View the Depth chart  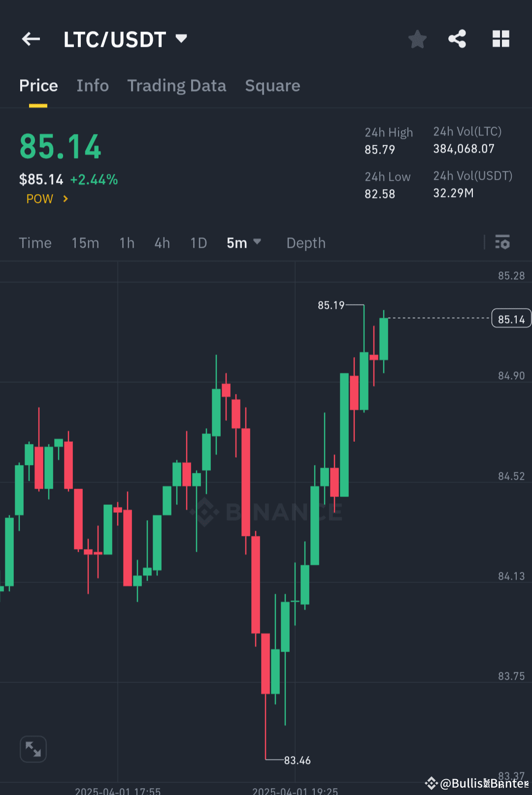(x=305, y=242)
